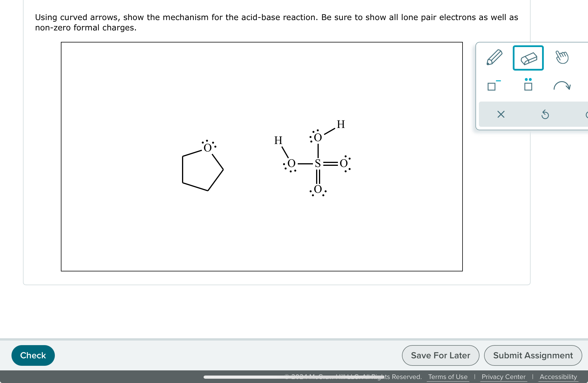Select the curved arrow tool
The height and width of the screenshot is (383, 588).
click(562, 85)
